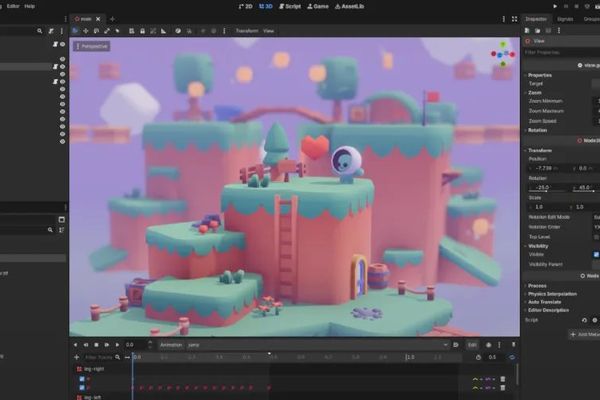This screenshot has height=400, width=600.
Task: Collapse the Properties section in Inspector
Action: [540, 75]
